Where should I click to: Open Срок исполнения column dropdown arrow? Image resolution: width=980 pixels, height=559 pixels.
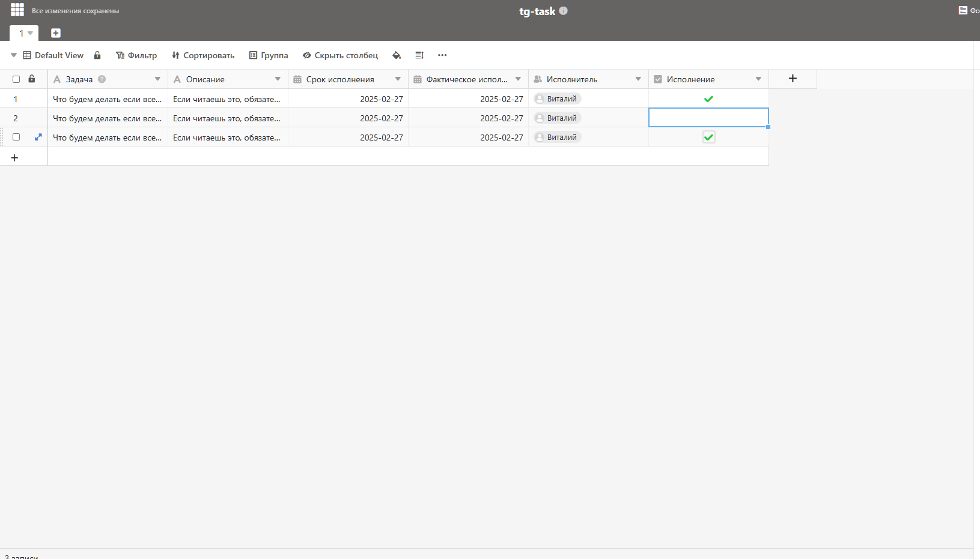(x=398, y=79)
